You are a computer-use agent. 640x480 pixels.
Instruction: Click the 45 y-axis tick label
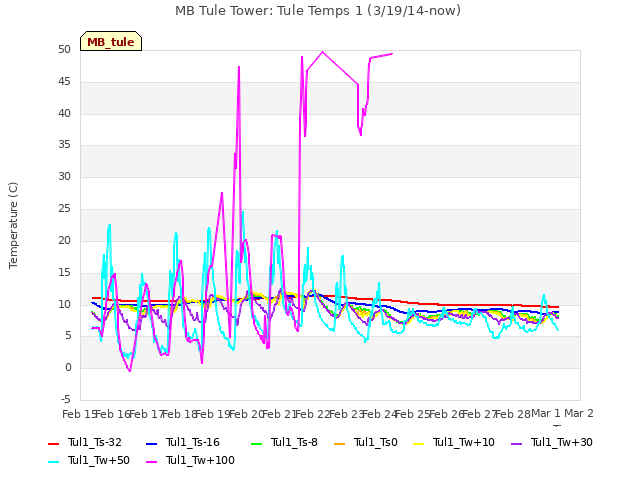pyautogui.click(x=64, y=82)
